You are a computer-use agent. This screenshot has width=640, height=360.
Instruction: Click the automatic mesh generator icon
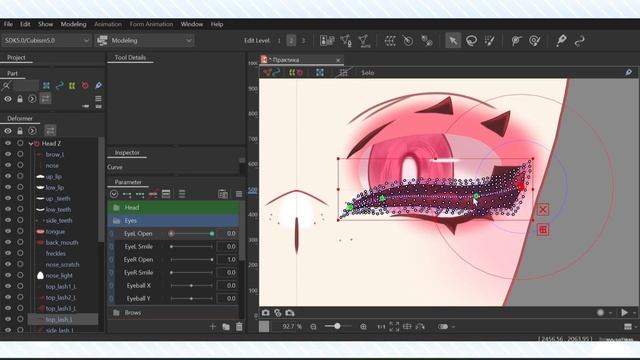pos(364,40)
